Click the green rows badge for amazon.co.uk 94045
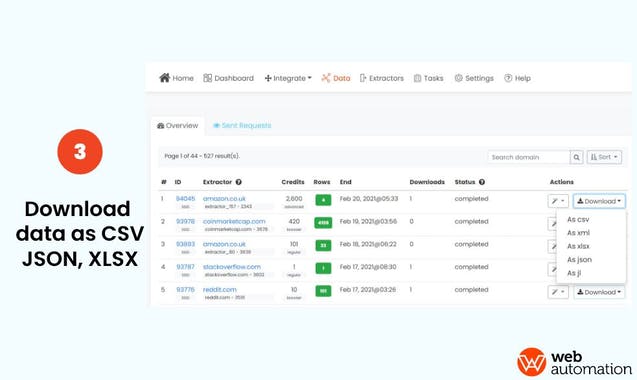637x380 pixels. click(x=323, y=200)
